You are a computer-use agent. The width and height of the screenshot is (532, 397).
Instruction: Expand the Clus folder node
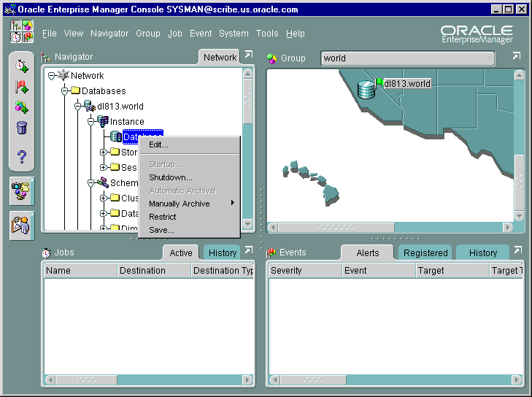[103, 198]
